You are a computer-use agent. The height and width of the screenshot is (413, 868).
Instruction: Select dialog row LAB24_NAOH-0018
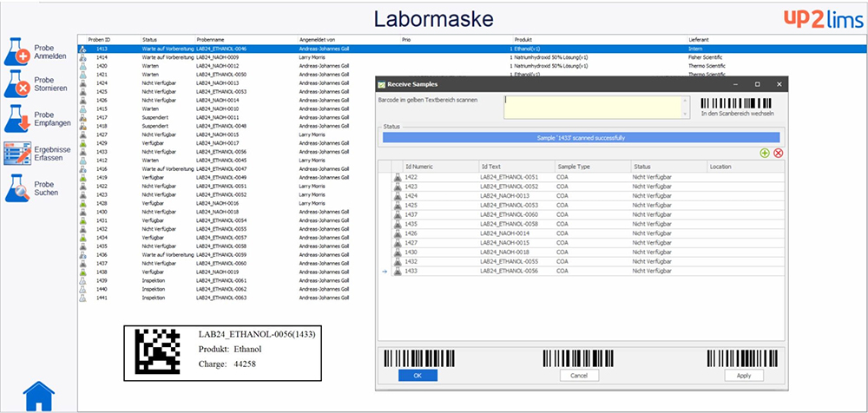click(582, 252)
